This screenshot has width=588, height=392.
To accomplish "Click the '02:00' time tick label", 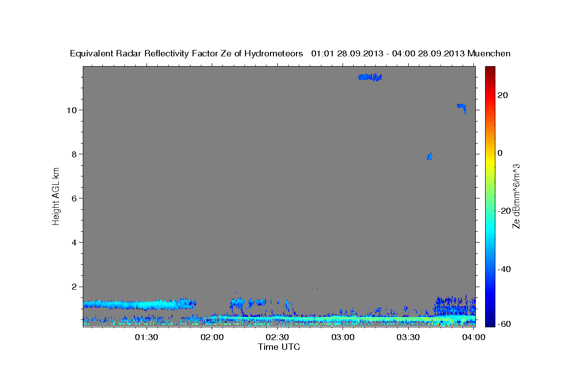I will pos(213,338).
